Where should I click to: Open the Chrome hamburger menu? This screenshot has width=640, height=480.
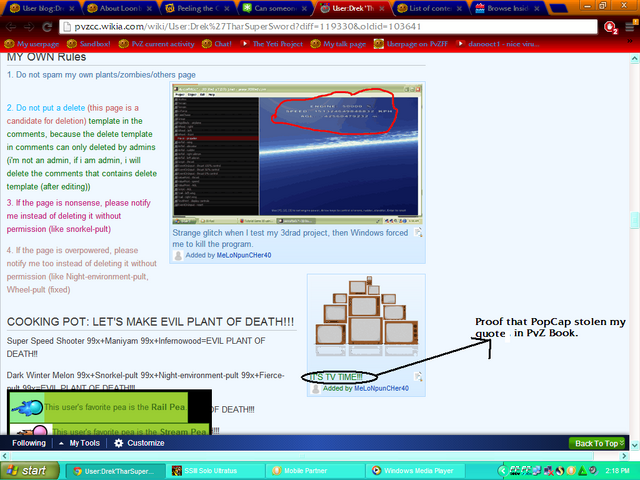[630, 27]
